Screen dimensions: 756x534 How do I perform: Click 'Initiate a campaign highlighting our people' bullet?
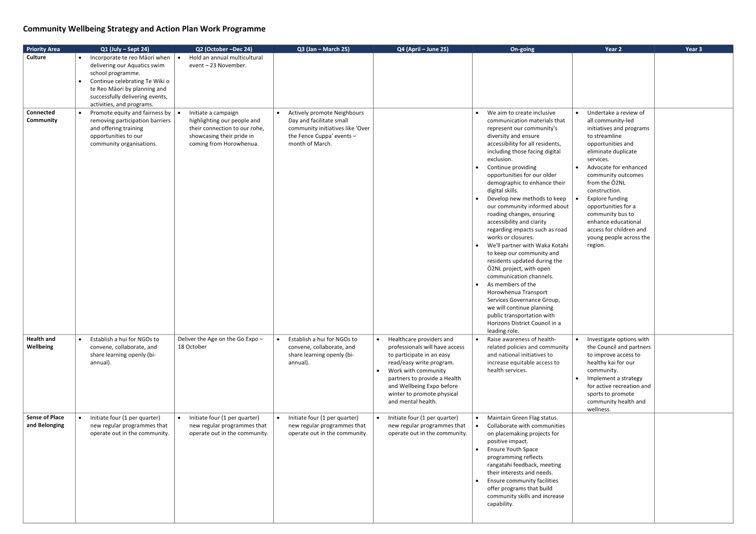(x=226, y=128)
